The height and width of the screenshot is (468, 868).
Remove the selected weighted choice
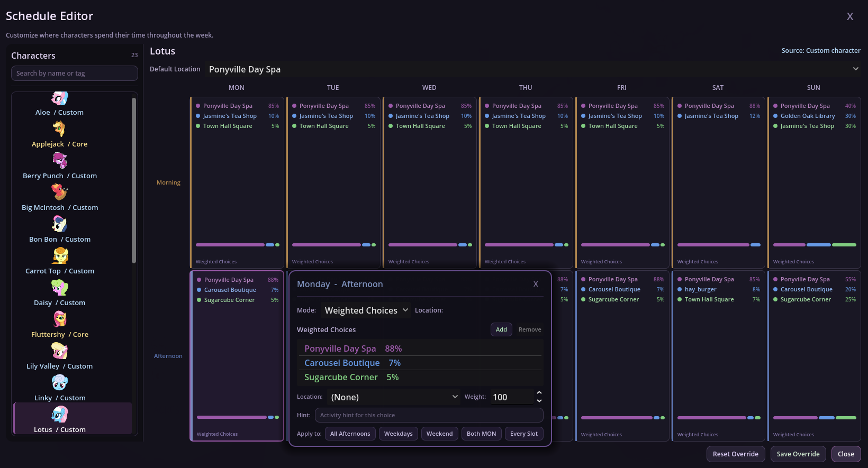coord(530,329)
